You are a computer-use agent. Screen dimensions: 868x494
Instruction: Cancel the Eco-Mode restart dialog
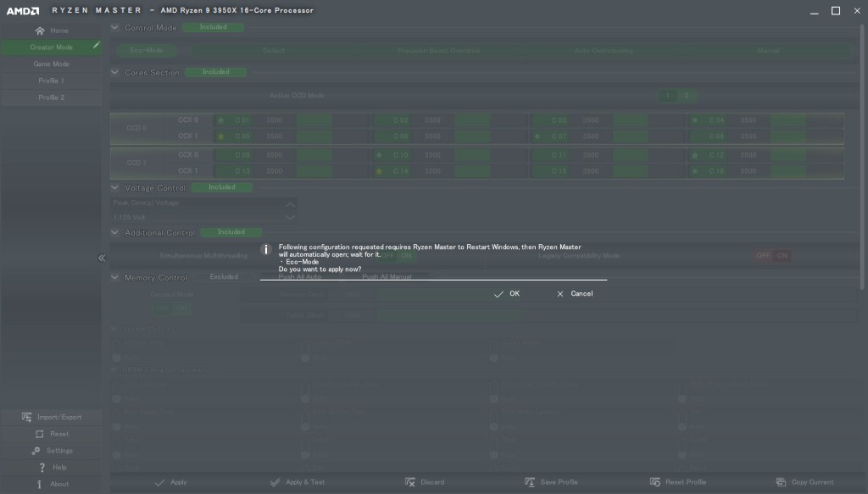pyautogui.click(x=575, y=294)
